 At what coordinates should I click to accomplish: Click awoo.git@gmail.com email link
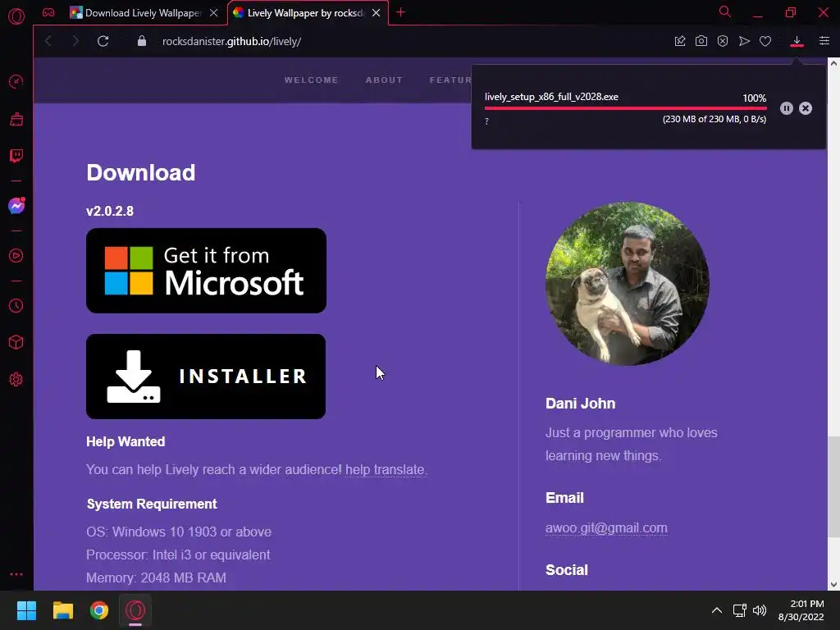coord(606,528)
